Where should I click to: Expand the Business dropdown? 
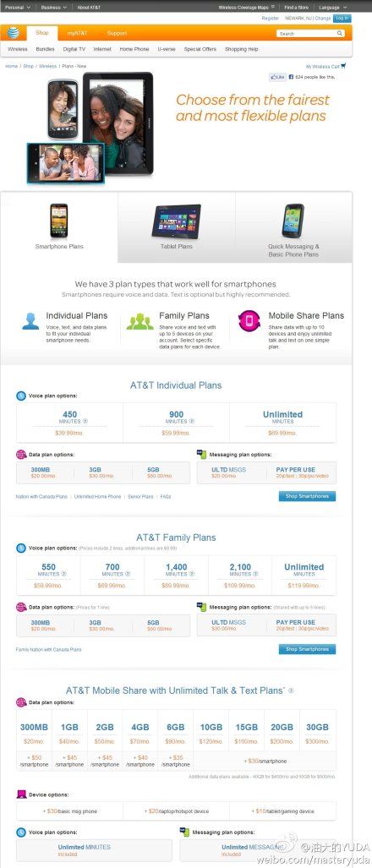[54, 8]
